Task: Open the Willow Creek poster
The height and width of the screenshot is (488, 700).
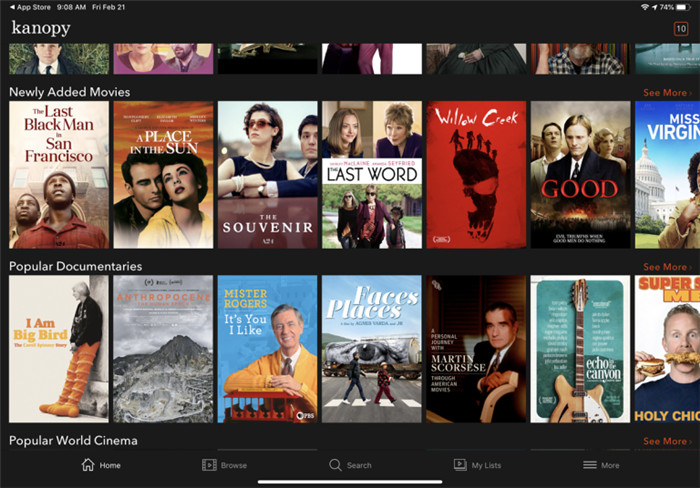Action: (x=476, y=175)
